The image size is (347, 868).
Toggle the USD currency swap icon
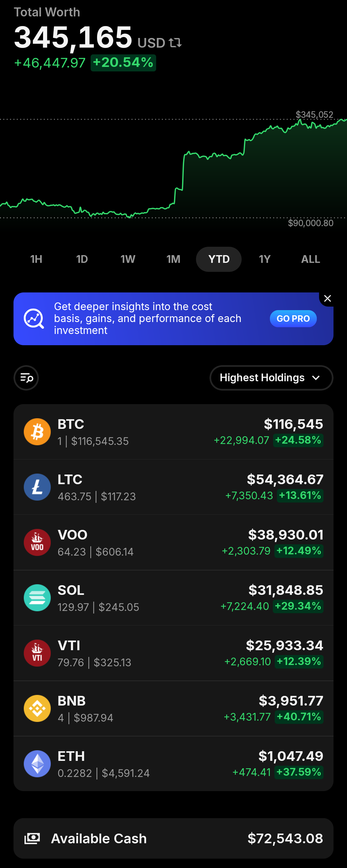point(175,43)
